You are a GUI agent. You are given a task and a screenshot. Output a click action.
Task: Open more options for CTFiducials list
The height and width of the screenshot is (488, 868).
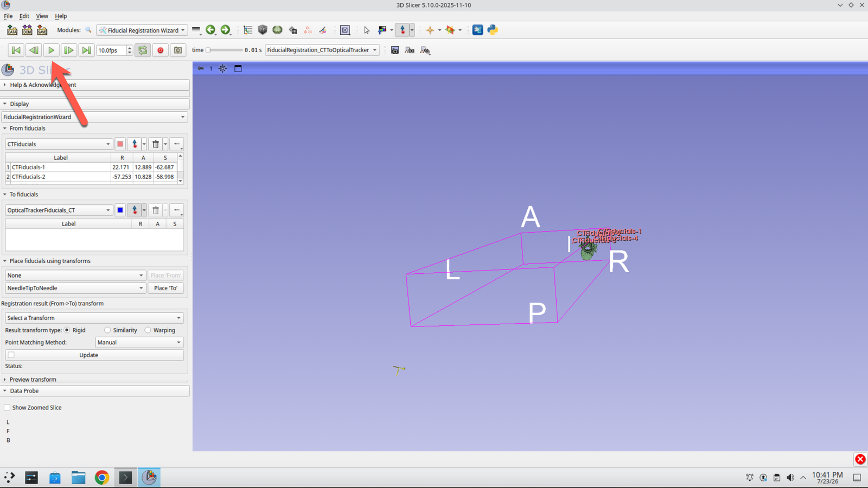coord(176,144)
